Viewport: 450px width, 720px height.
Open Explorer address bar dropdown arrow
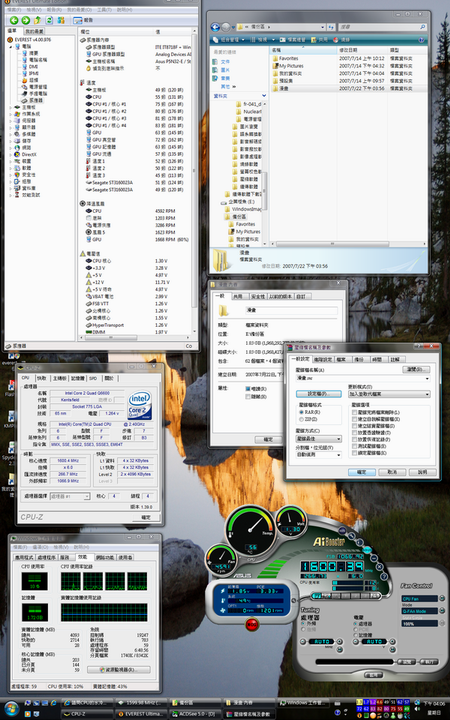[323, 27]
